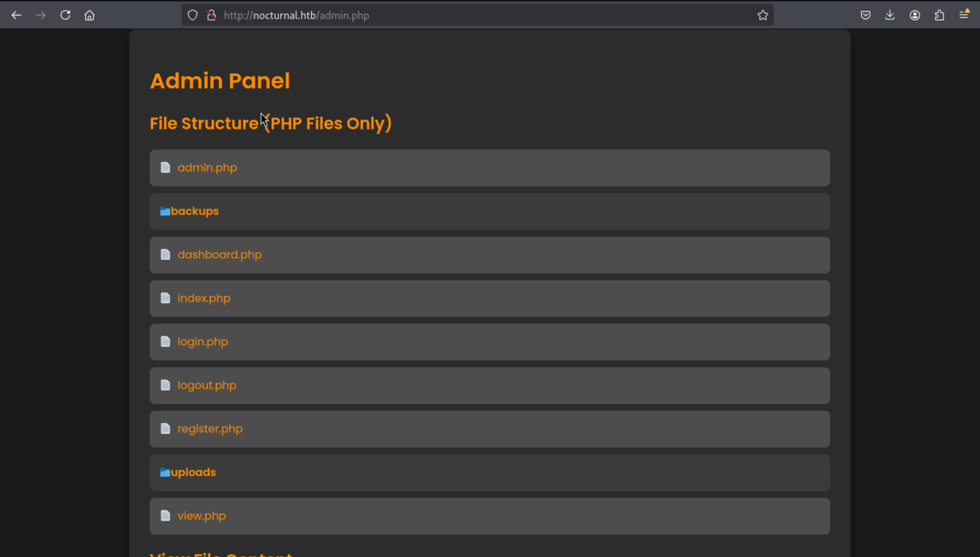Bookmark this page with the star
Viewport: 980px width, 557px height.
click(x=763, y=15)
